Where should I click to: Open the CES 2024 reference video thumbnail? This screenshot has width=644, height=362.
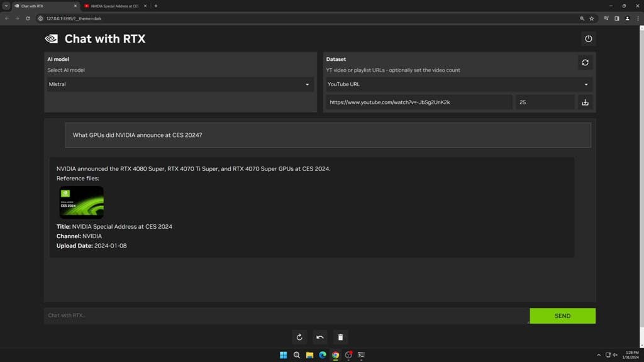(x=81, y=202)
